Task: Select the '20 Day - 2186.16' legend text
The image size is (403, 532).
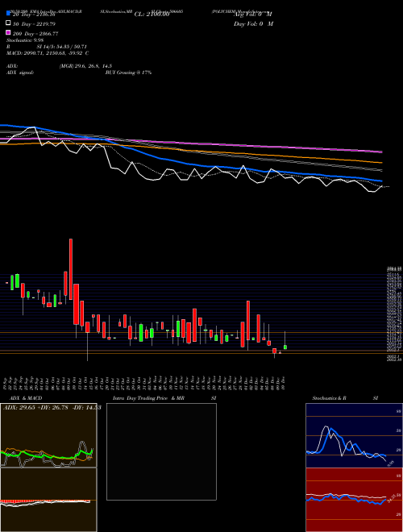Action: pos(34,15)
